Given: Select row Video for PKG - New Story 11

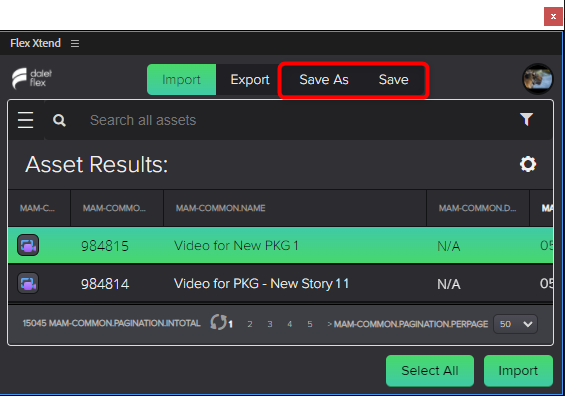Looking at the screenshot, I should click(280, 284).
